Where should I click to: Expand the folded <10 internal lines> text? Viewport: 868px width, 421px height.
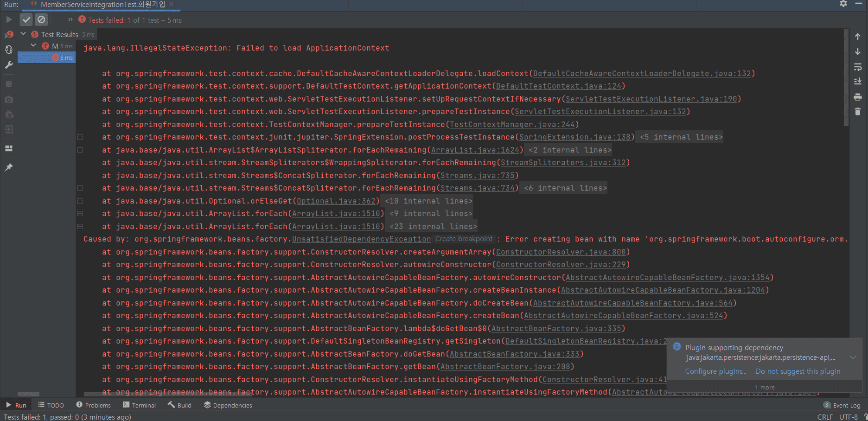coord(428,201)
